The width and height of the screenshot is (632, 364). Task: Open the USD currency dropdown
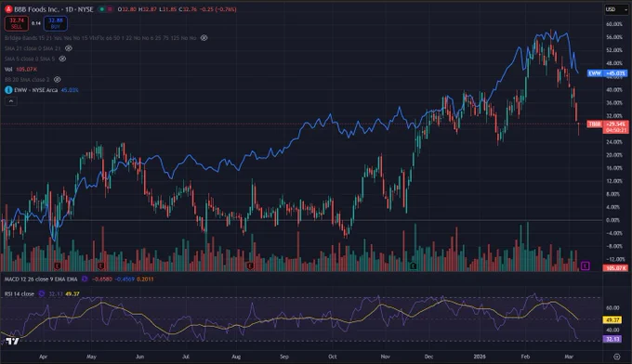click(x=616, y=9)
